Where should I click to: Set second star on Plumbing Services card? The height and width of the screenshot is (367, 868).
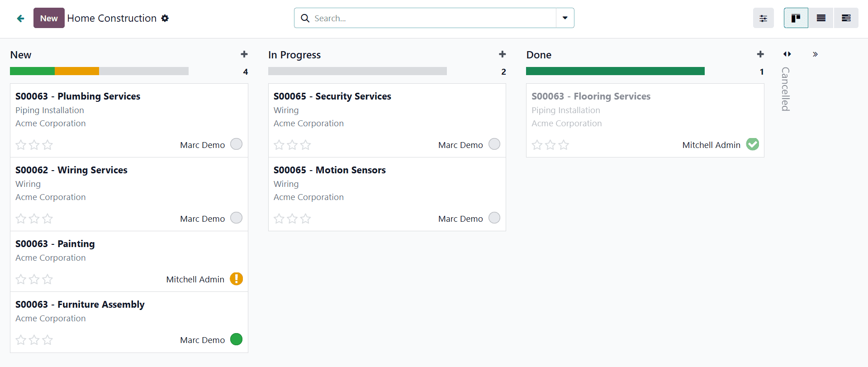coord(34,145)
